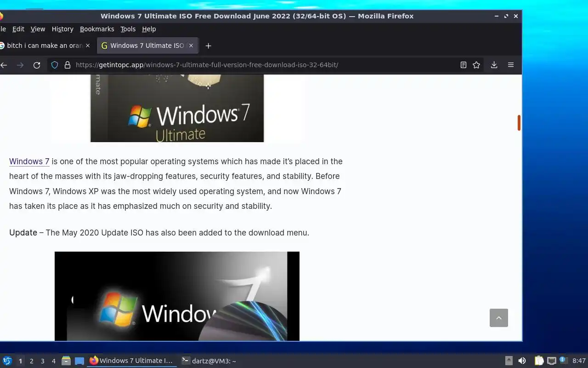Switch to workspace 2
588x368 pixels.
(x=31, y=361)
